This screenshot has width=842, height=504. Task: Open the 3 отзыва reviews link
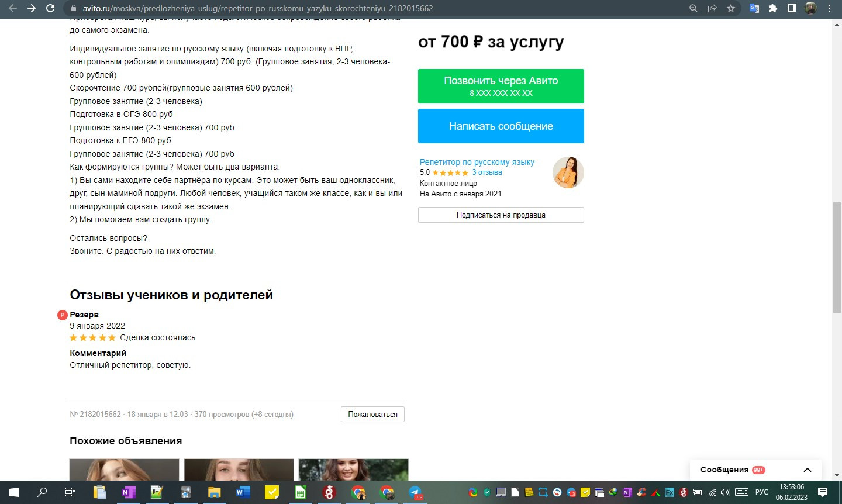click(487, 172)
